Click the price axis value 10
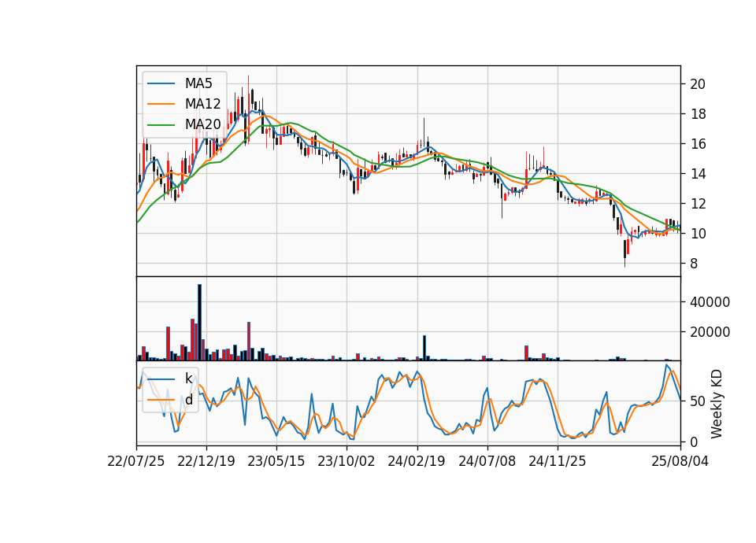This screenshot has height=543, width=756. [x=698, y=234]
